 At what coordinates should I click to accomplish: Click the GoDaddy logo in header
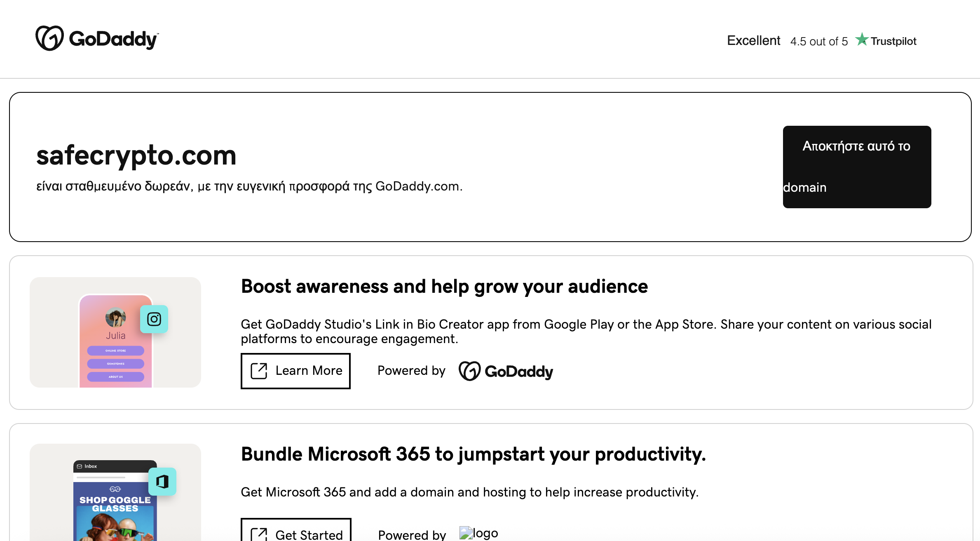(97, 38)
